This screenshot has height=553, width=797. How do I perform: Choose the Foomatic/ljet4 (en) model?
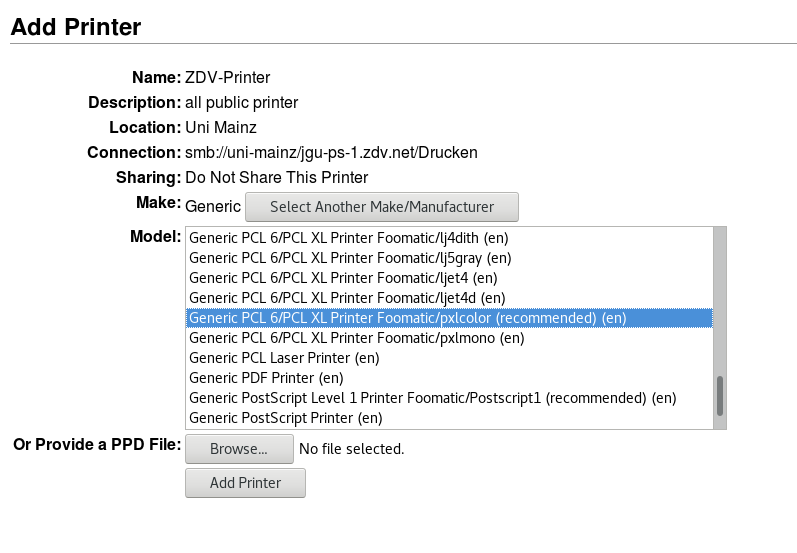click(449, 278)
